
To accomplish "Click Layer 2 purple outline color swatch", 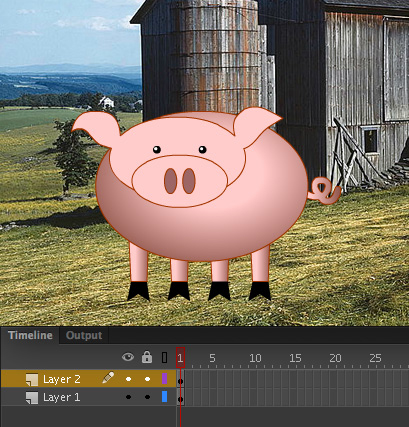I will click(164, 379).
